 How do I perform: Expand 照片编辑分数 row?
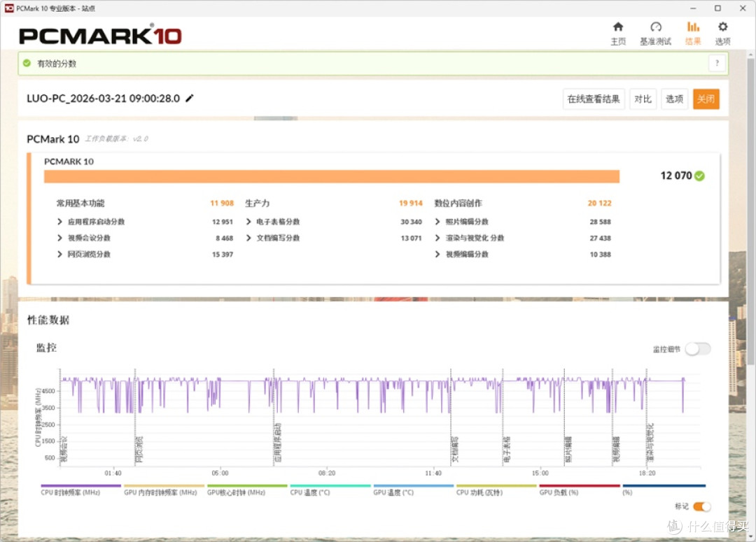(437, 222)
